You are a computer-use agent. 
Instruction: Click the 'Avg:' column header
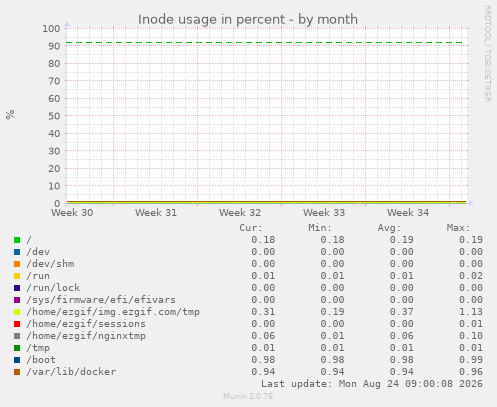point(389,228)
